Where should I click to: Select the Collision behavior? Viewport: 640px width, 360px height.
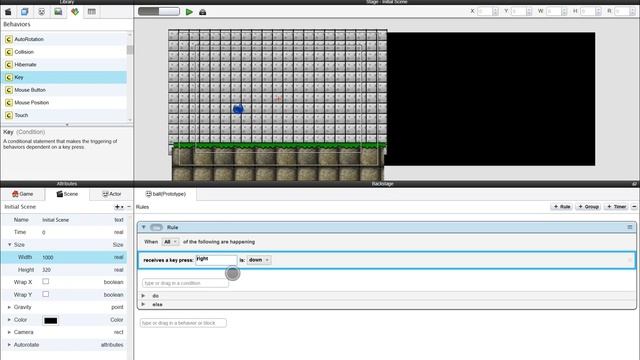64,52
